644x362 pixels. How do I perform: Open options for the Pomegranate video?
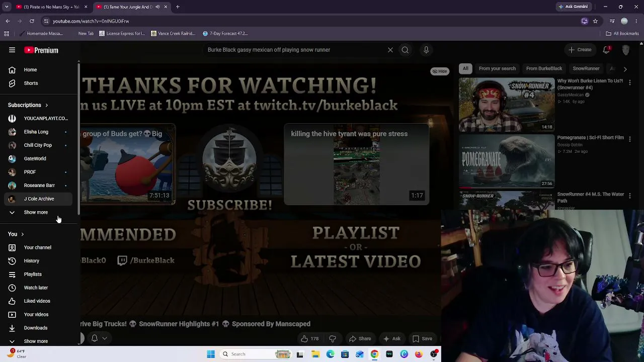point(630,139)
